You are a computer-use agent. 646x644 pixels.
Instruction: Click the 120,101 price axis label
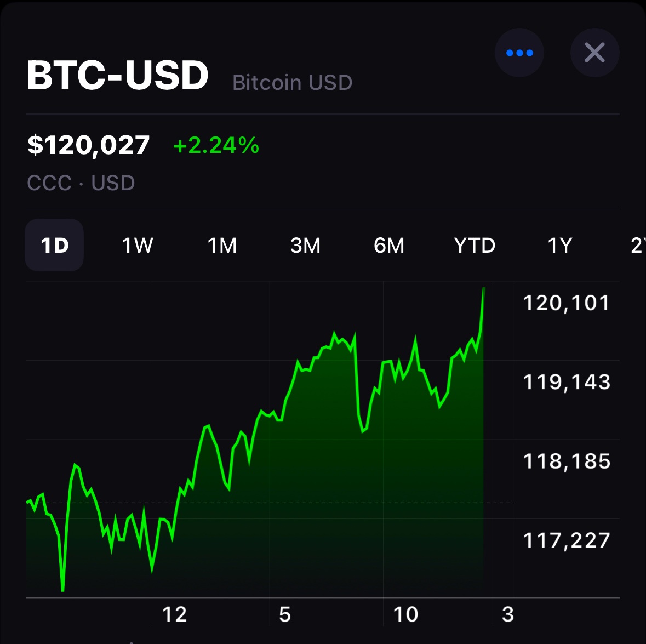click(567, 303)
